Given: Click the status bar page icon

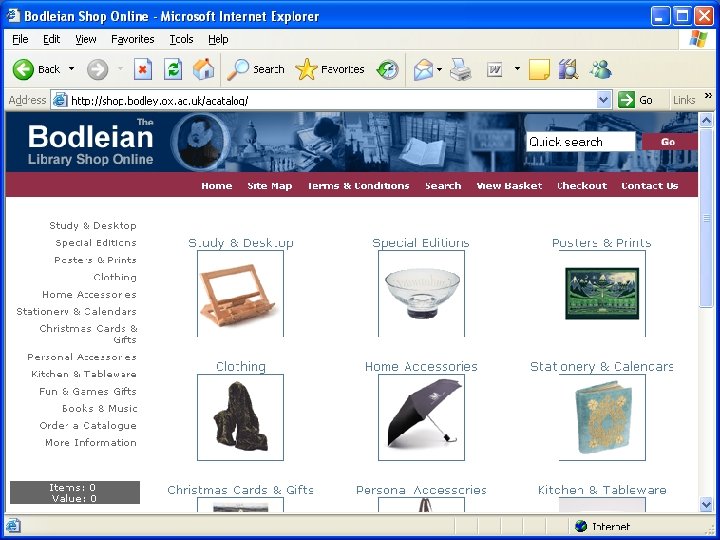Looking at the screenshot, I should click(13, 526).
